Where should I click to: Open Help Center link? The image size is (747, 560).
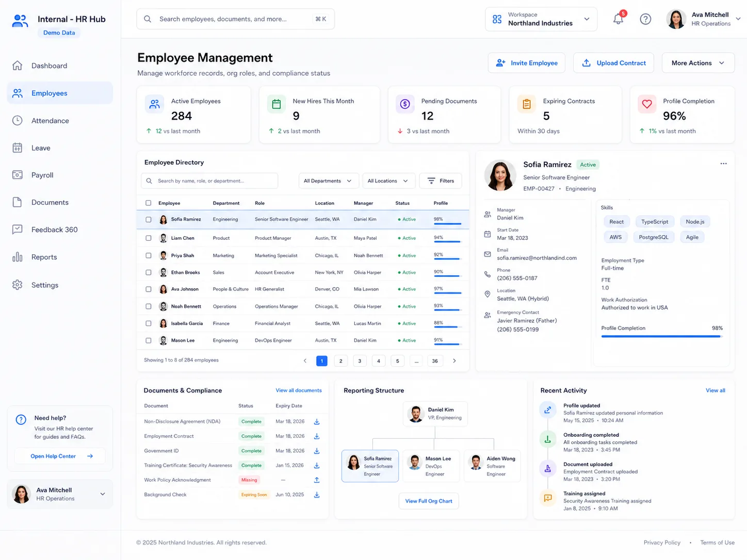pyautogui.click(x=60, y=456)
